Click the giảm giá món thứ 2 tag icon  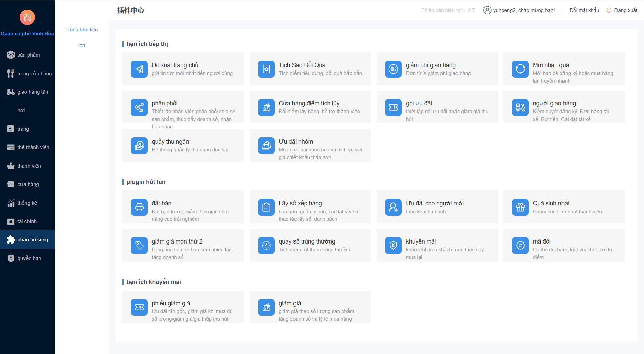pyautogui.click(x=139, y=246)
